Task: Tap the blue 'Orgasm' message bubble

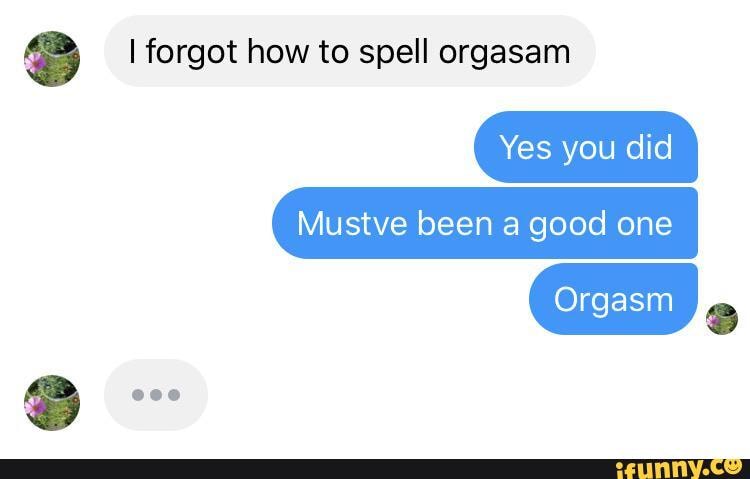Action: point(613,299)
